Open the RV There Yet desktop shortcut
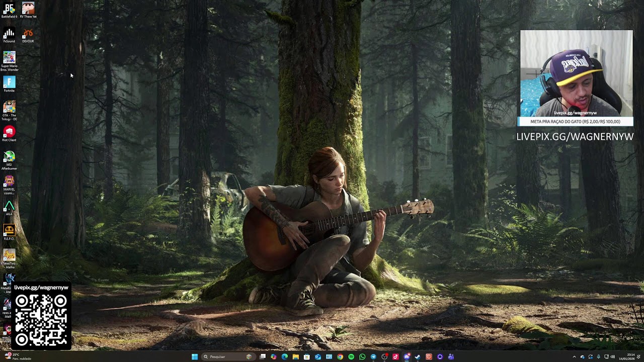This screenshot has width=644, height=362. (28, 10)
